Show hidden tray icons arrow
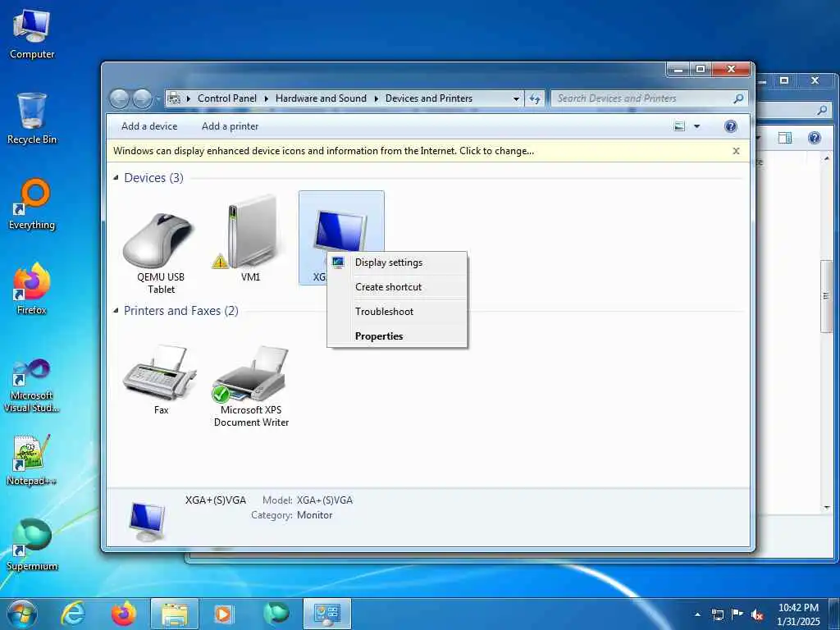The height and width of the screenshot is (630, 840). [697, 614]
